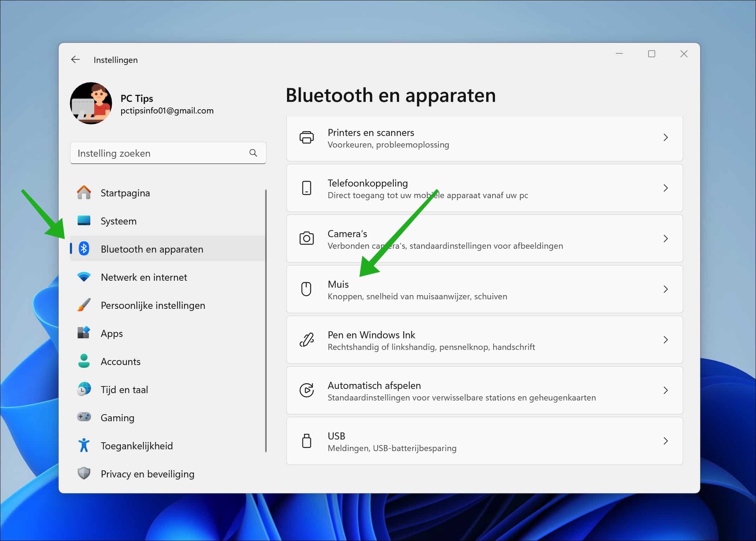Click the Bluetooth icon next to Bluetooth en apparaten
The height and width of the screenshot is (541, 756).
(x=84, y=249)
